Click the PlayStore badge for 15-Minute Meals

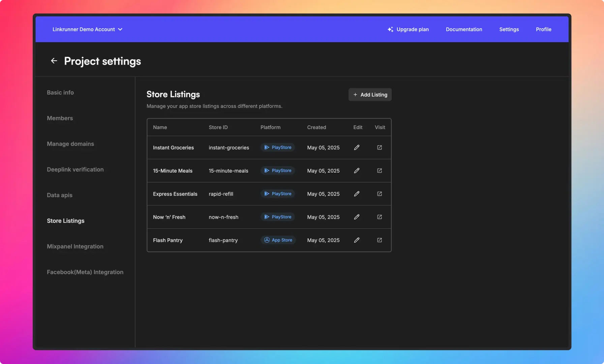[x=278, y=171]
